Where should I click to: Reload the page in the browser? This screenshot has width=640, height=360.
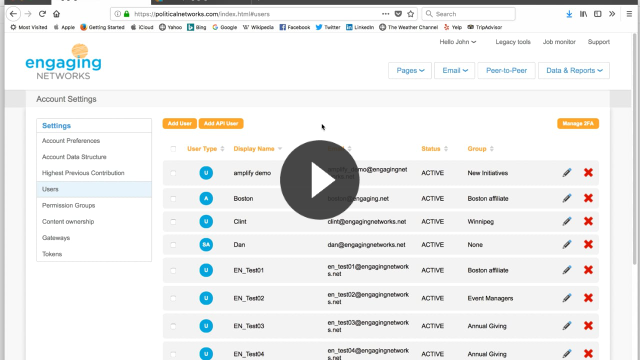click(x=42, y=14)
